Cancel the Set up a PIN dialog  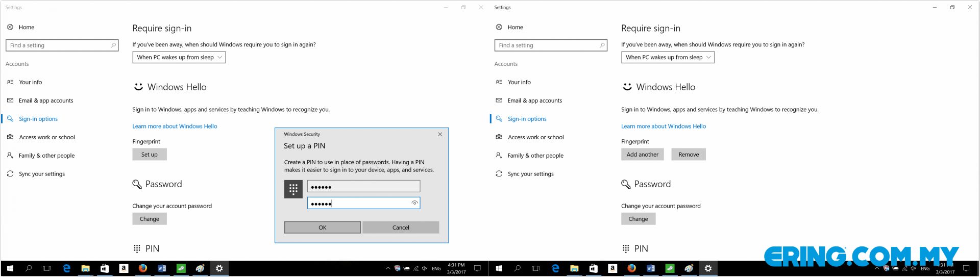point(401,228)
